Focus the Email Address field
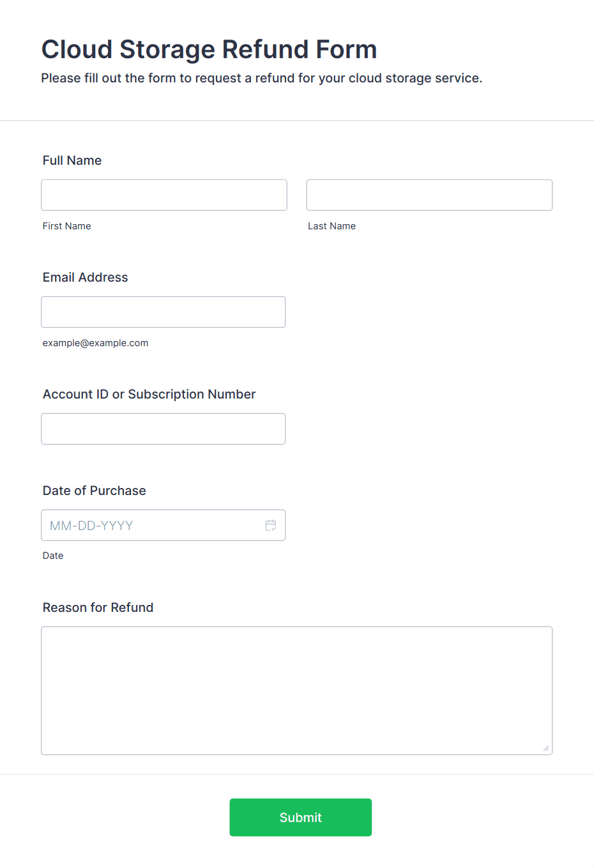This screenshot has height=868, width=594. click(164, 312)
